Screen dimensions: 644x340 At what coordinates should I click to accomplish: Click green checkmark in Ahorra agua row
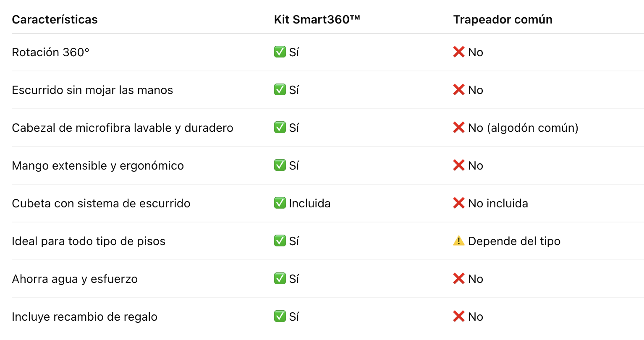pyautogui.click(x=280, y=279)
